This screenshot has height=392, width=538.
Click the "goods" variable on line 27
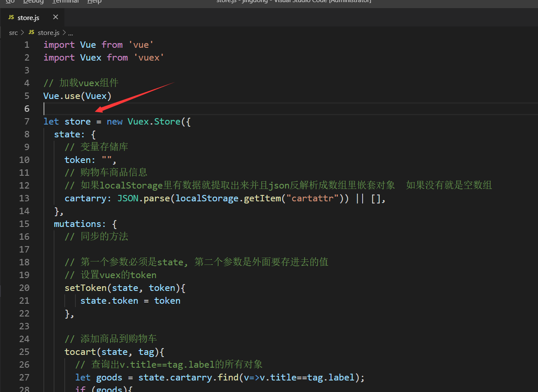click(x=109, y=377)
